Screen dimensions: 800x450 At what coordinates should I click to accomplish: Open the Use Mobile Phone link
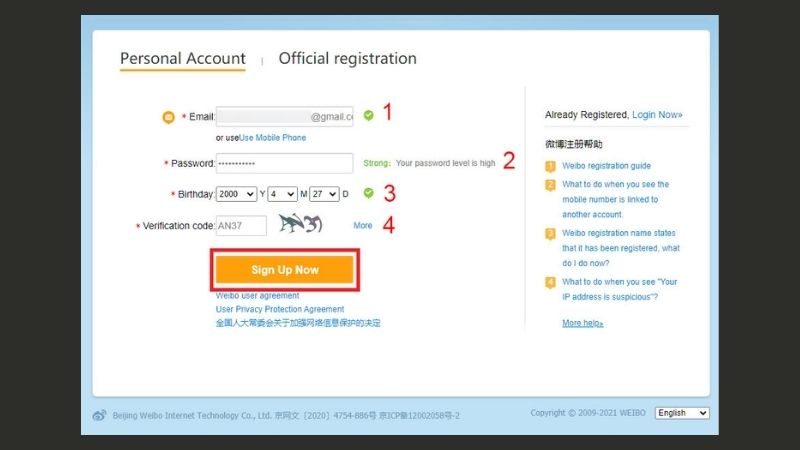pyautogui.click(x=272, y=138)
